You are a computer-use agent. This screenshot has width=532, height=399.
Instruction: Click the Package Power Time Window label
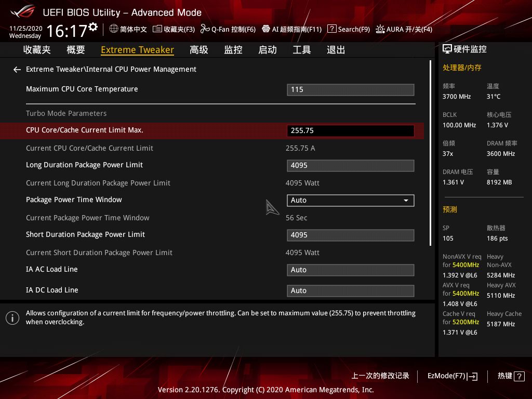click(74, 199)
